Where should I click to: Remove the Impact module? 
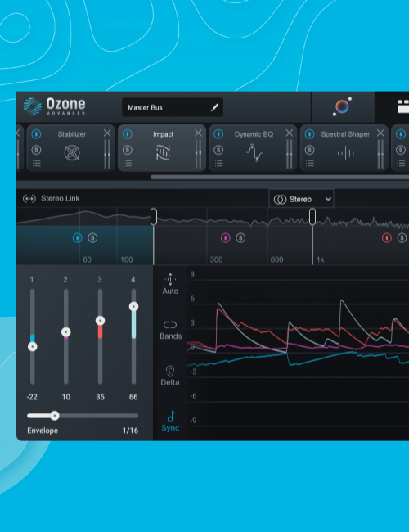pyautogui.click(x=198, y=133)
